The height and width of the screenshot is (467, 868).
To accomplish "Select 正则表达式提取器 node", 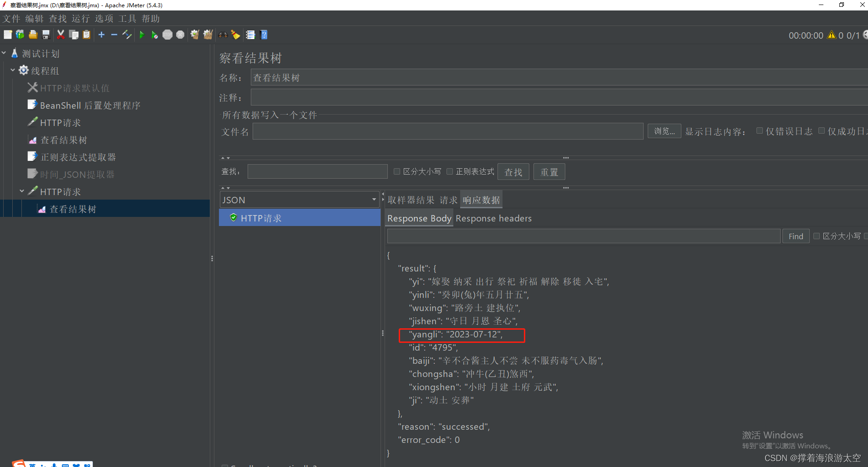I will pos(78,157).
